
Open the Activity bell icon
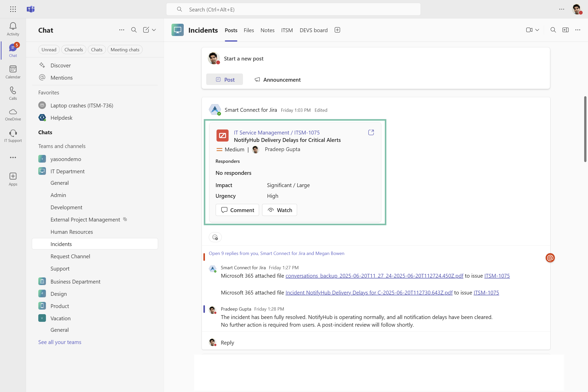(x=13, y=26)
